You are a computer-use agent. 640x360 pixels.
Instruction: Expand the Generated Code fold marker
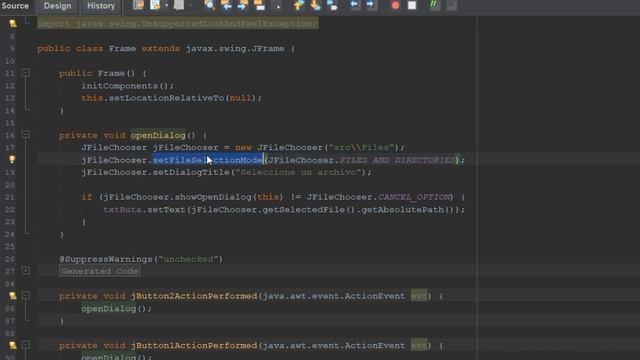(x=26, y=270)
